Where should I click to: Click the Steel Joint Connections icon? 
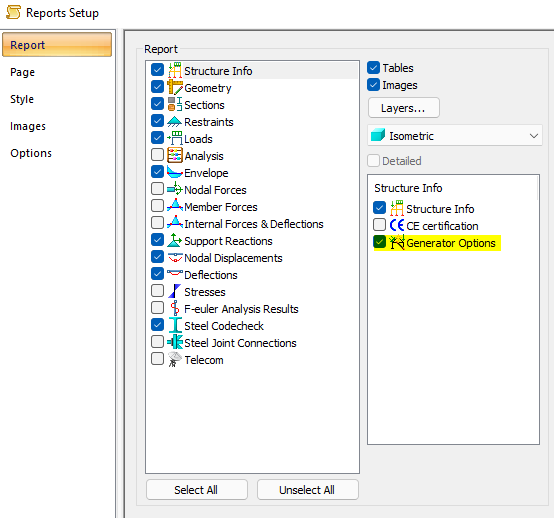[175, 342]
